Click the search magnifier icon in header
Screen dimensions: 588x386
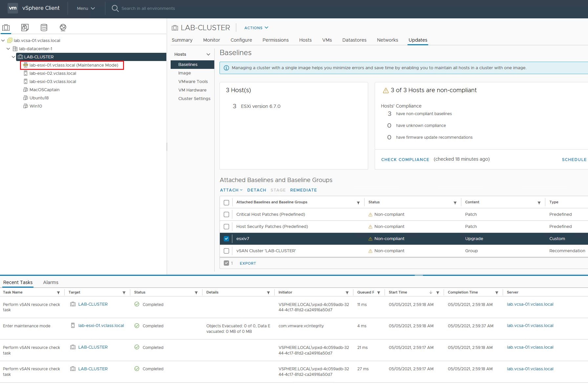click(115, 9)
